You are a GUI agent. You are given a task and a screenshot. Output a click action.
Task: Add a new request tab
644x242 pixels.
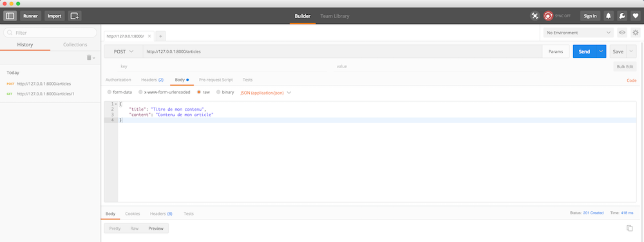point(160,36)
